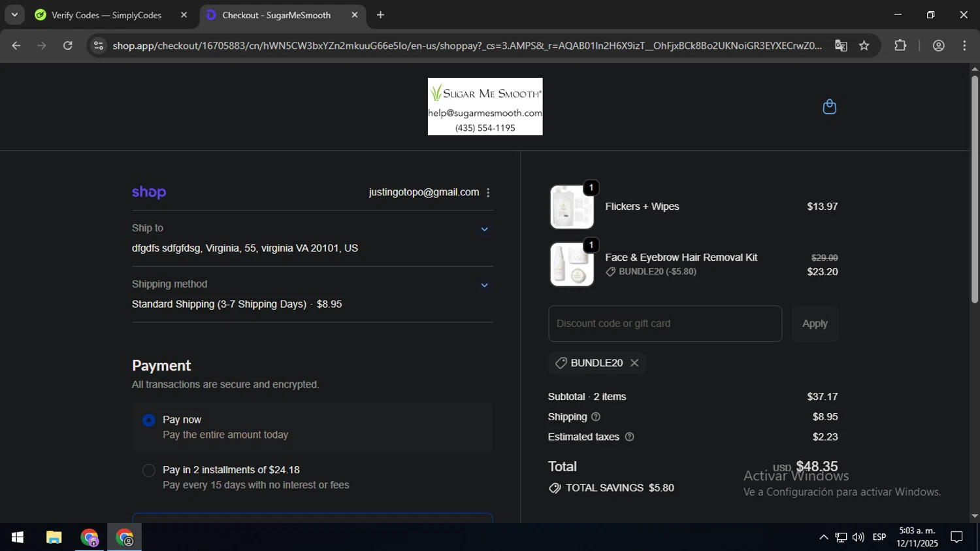Click the Discount code or gift card field

(665, 324)
